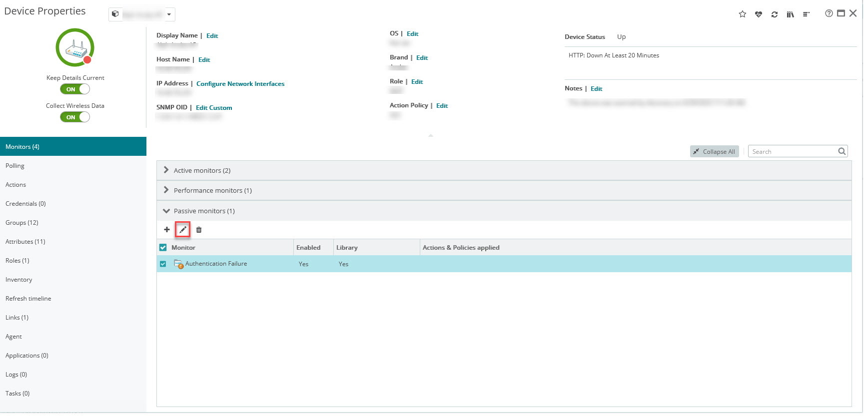Click the device cube icon in selector

(x=115, y=14)
